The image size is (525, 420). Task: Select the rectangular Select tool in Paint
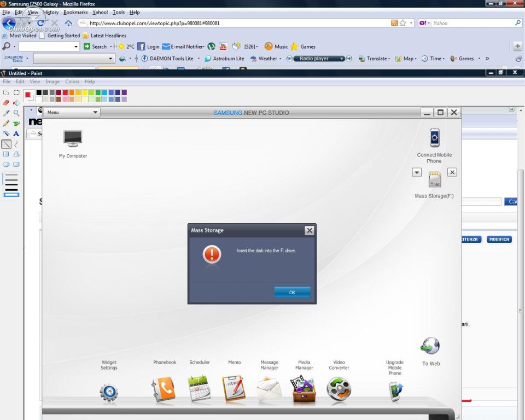16,93
